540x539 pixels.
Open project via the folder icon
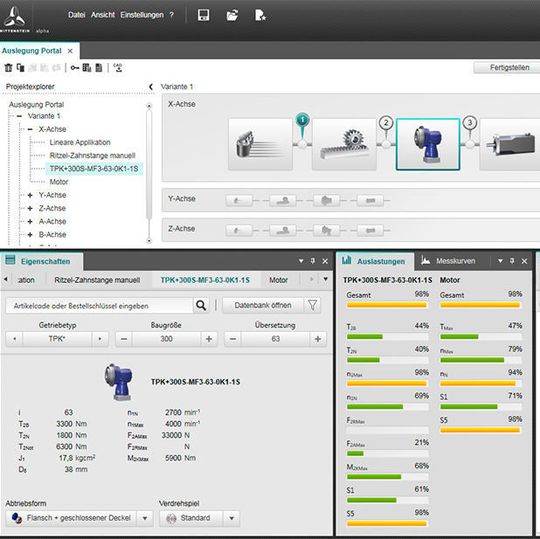tap(232, 15)
